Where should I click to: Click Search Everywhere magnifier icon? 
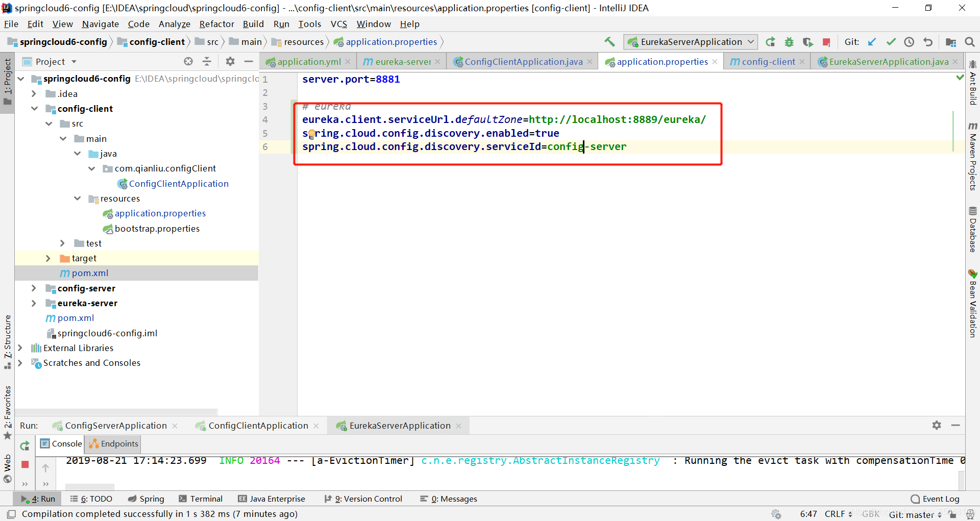point(970,42)
